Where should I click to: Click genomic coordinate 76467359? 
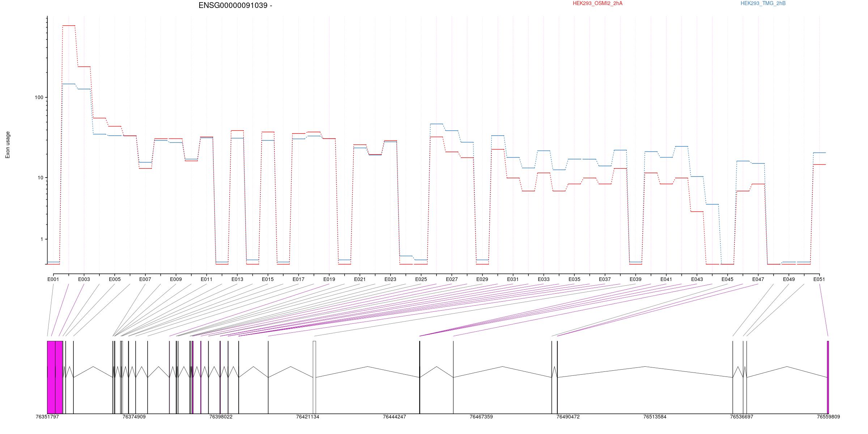(x=481, y=417)
